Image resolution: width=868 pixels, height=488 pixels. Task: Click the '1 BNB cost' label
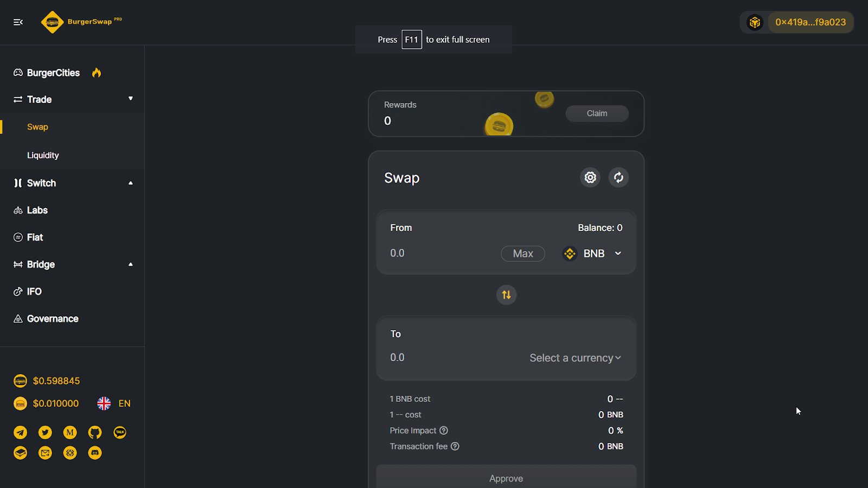click(410, 399)
